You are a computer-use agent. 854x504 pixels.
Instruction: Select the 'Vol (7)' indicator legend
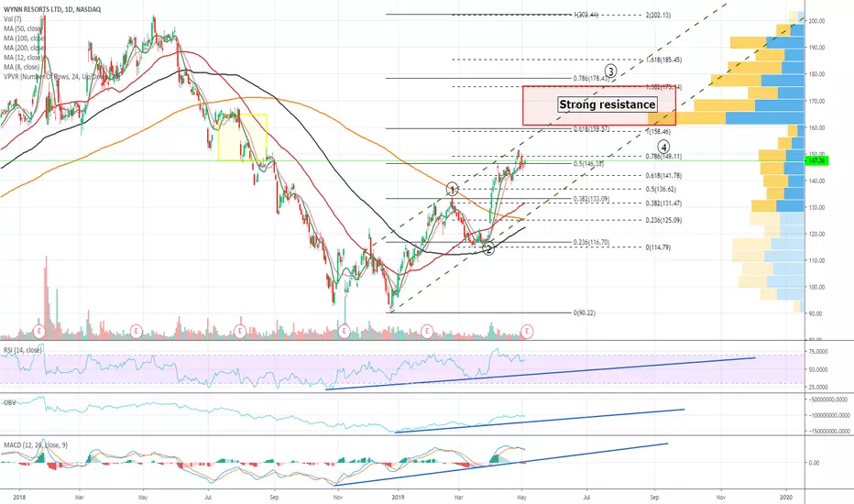(13, 19)
